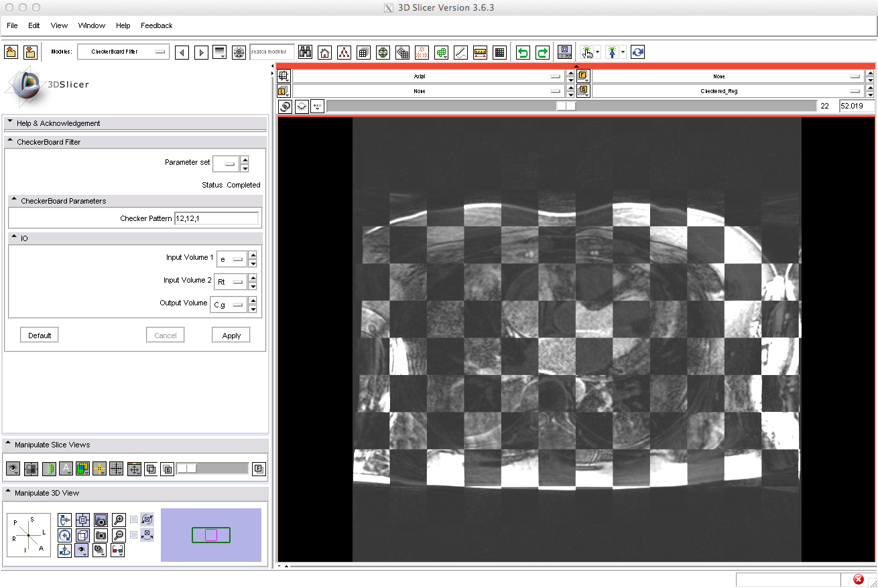Click the top camera screenshot icon in 3D View
This screenshot has height=588, width=878.
(x=101, y=520)
